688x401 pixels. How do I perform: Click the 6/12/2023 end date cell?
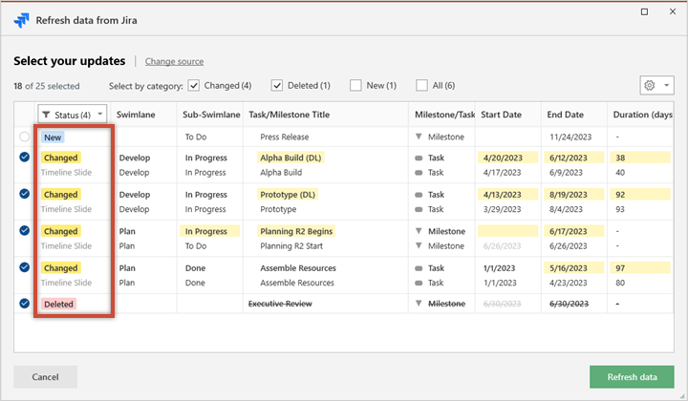click(574, 158)
